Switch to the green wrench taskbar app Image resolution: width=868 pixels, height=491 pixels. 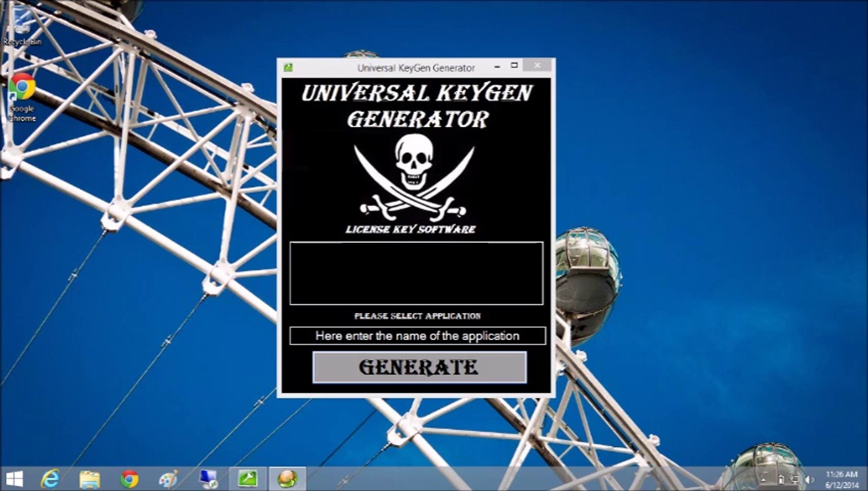click(247, 479)
